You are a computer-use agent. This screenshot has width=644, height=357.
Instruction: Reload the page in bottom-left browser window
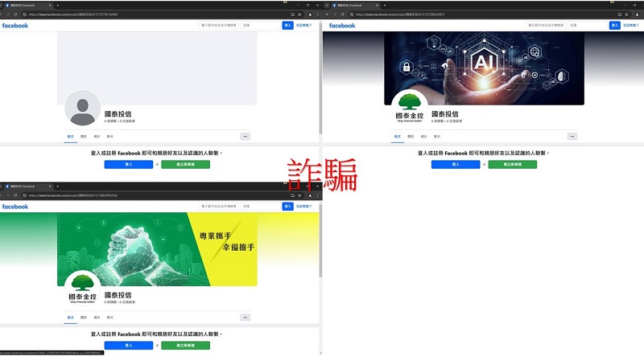pyautogui.click(x=15, y=195)
